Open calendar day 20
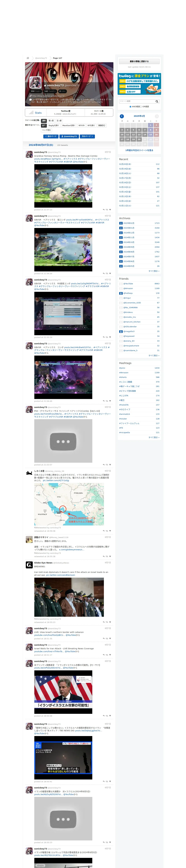186x868 pixels. tap(139, 139)
